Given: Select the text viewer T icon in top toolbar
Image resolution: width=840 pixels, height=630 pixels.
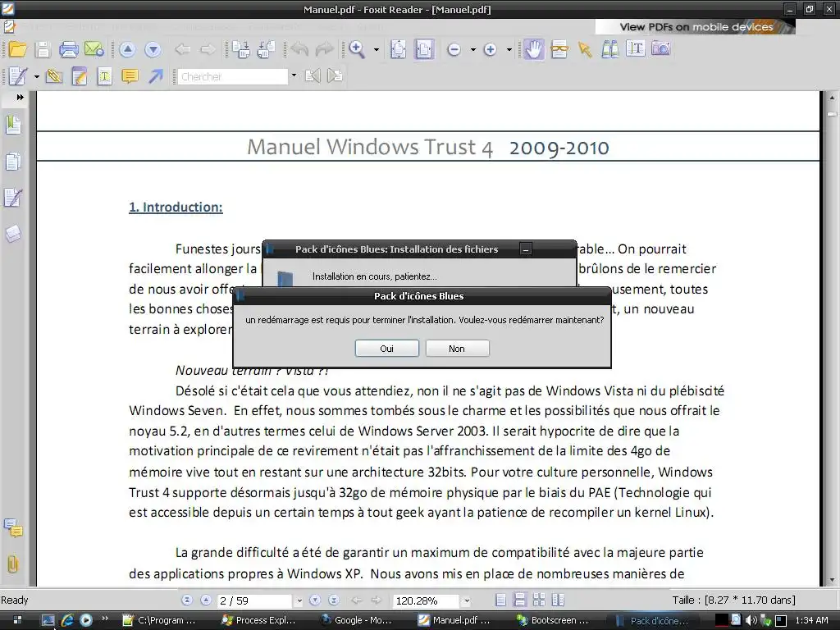Looking at the screenshot, I should click(x=636, y=48).
